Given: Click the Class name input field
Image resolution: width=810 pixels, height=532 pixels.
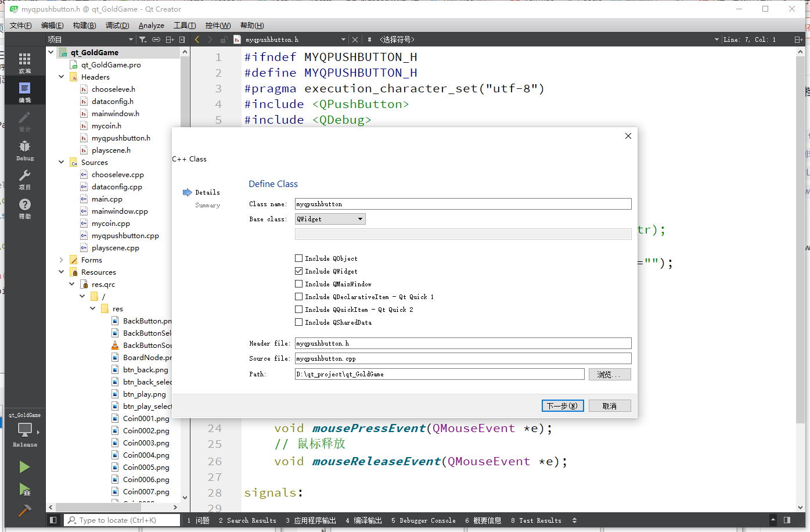Looking at the screenshot, I should 463,204.
